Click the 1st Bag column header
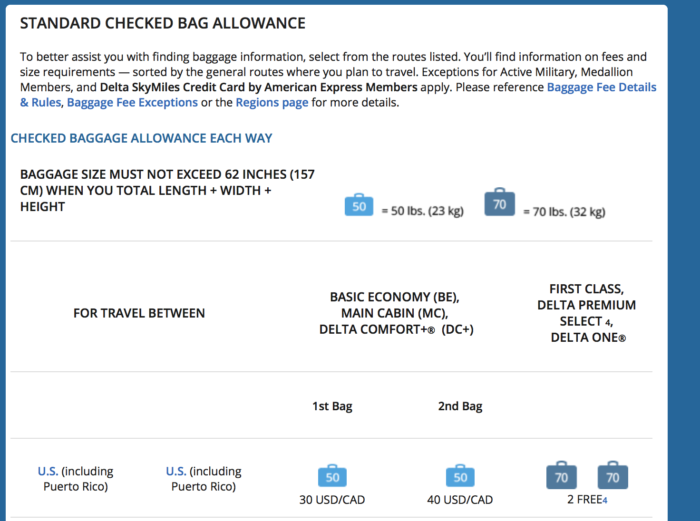The image size is (700, 521). [x=332, y=407]
